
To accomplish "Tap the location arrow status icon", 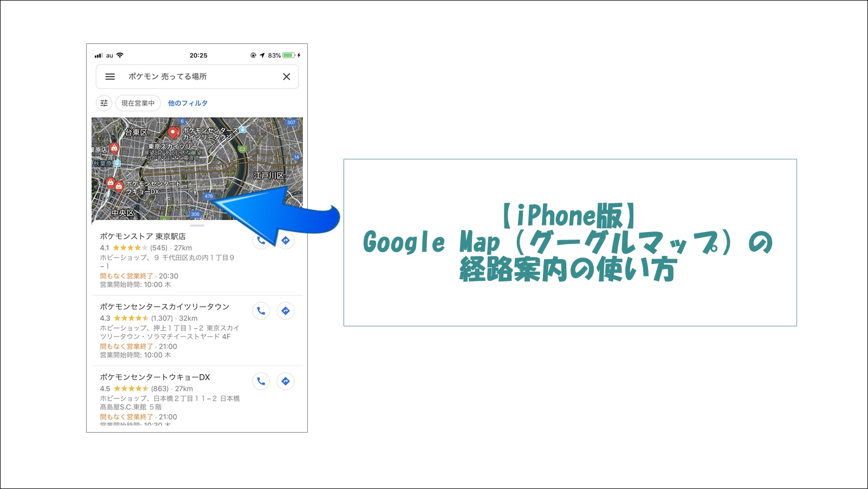I will (262, 55).
